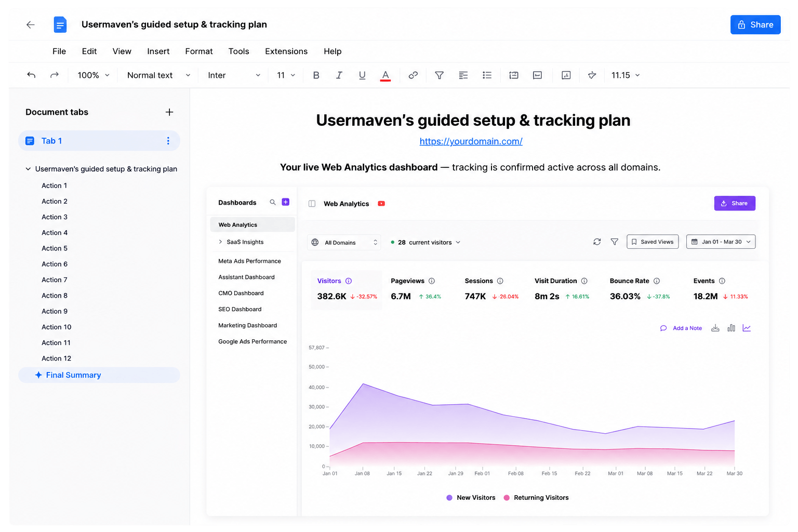Screen dimensions: 798x532
Task: Redo the last undone edit
Action: tap(55, 75)
